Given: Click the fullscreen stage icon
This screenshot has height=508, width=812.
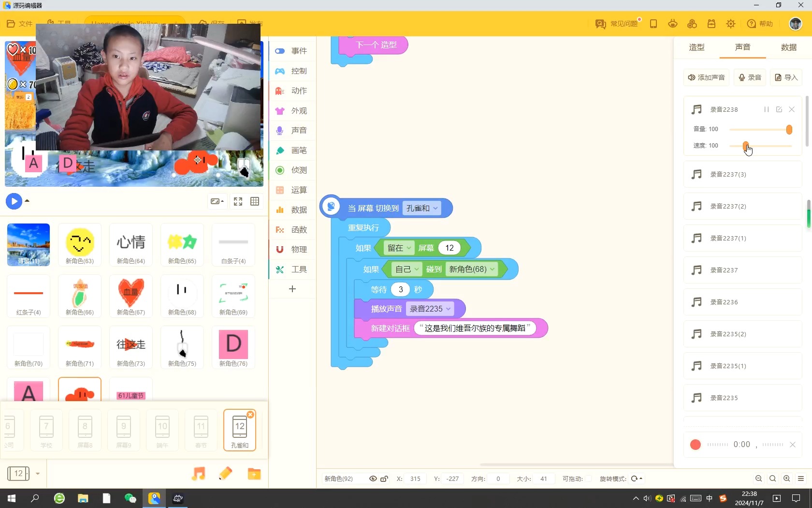Looking at the screenshot, I should click(x=238, y=201).
